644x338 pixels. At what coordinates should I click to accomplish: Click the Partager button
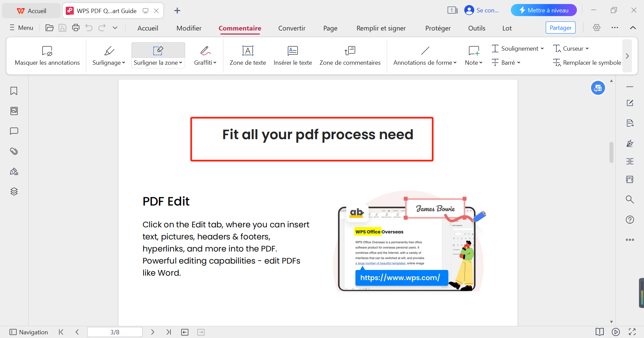pos(561,27)
